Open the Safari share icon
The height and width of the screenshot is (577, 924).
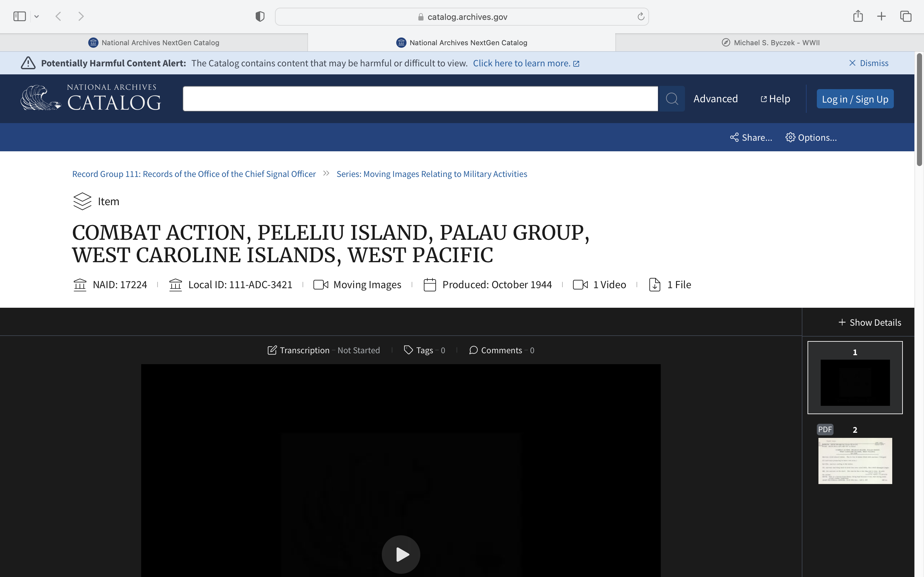pos(858,16)
